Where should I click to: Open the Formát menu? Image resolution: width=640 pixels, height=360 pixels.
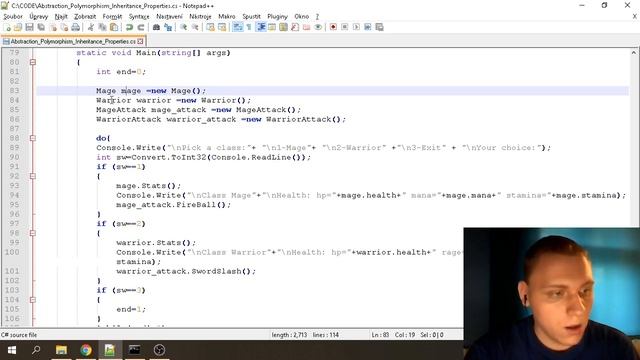click(112, 16)
